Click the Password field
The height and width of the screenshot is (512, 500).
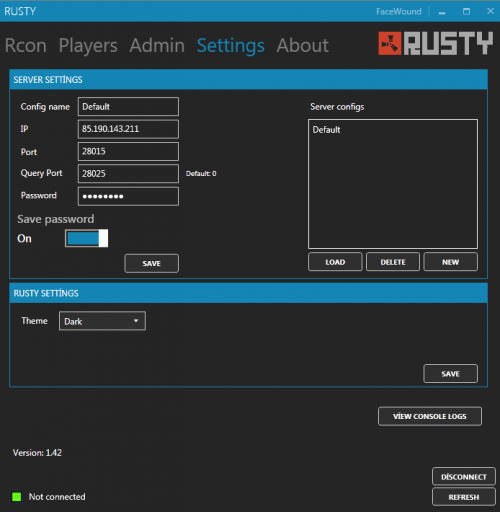click(x=128, y=196)
